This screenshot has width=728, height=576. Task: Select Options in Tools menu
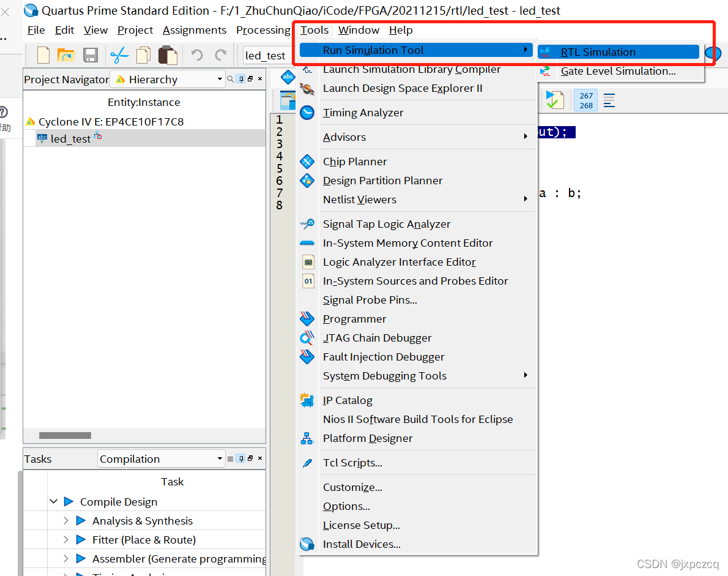point(346,506)
